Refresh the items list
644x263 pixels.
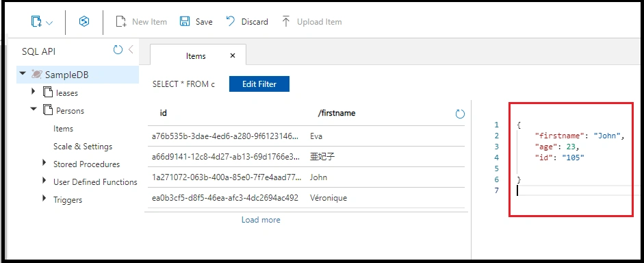tap(460, 114)
